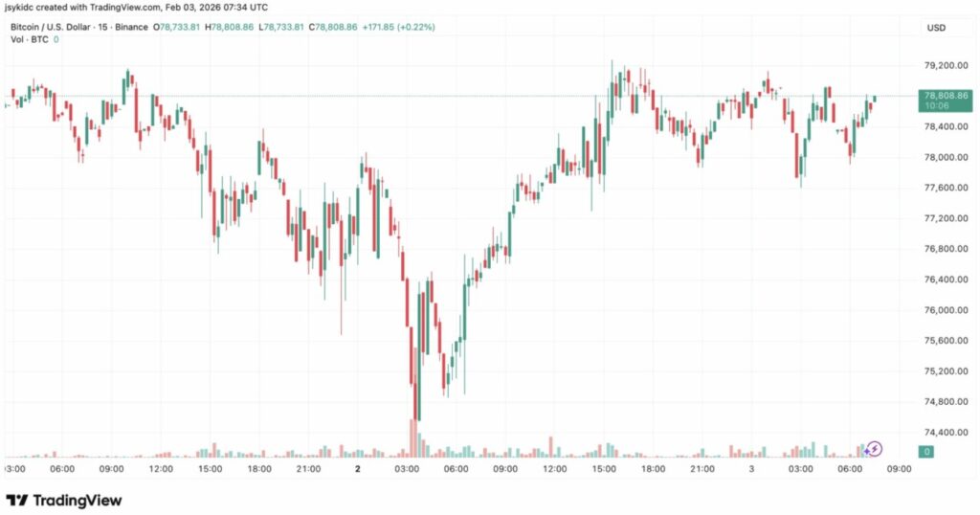Screen dimensions: 980x515
Task: Click the date marker 3 on time axis
Action: point(751,469)
